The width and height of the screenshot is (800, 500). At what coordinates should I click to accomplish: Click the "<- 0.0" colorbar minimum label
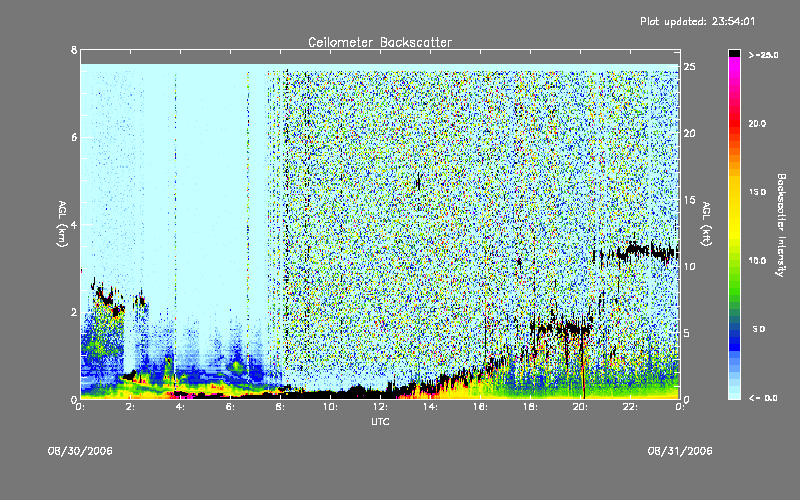pyautogui.click(x=763, y=398)
